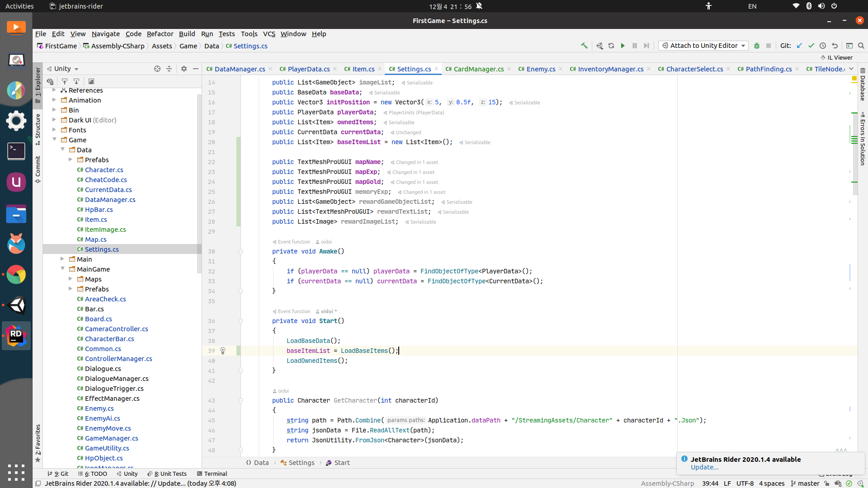The height and width of the screenshot is (488, 868).
Task: Expand the Fonts folder
Action: click(54, 130)
